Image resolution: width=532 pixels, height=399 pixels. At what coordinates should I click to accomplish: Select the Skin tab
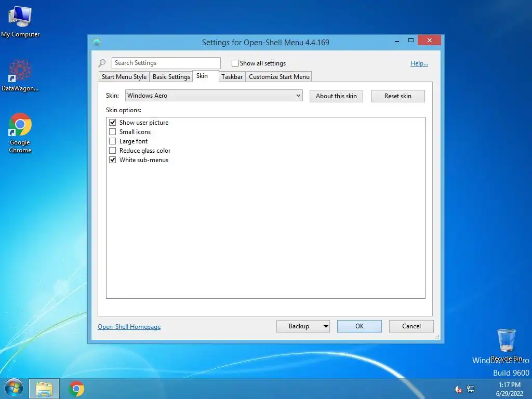click(205, 76)
